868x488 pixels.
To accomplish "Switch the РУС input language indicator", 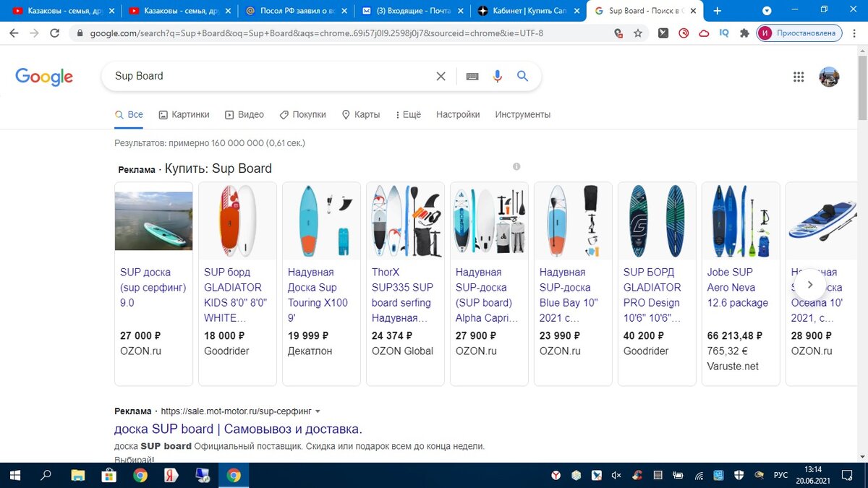I will [x=780, y=475].
